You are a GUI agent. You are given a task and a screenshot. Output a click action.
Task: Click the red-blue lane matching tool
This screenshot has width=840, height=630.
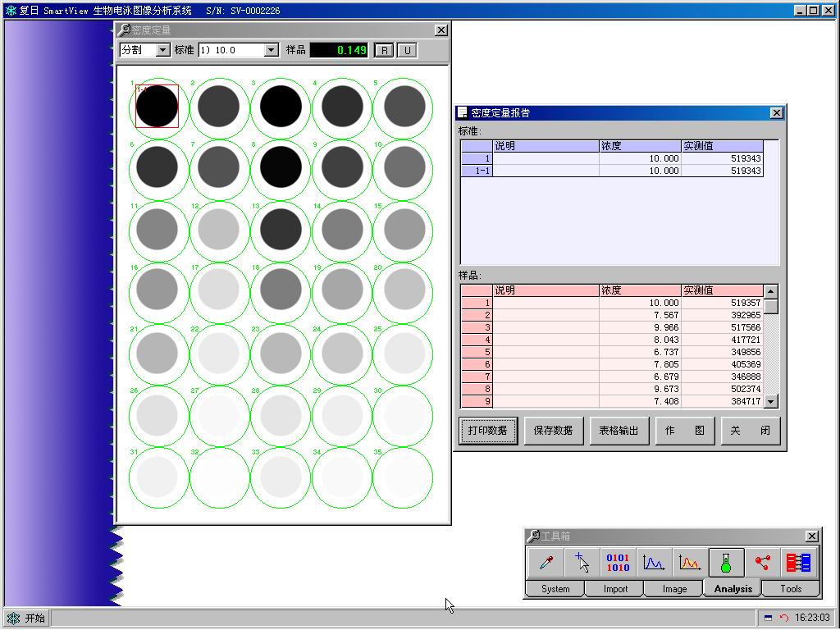[798, 563]
